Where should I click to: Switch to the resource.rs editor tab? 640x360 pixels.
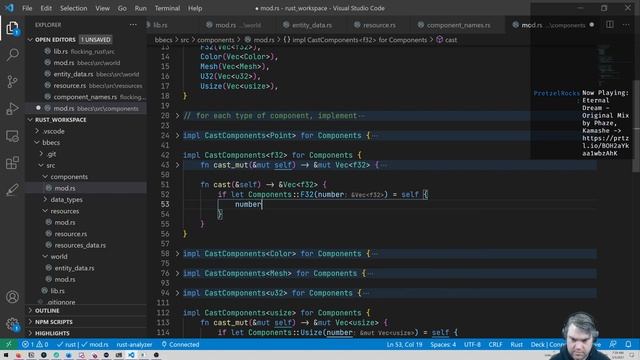point(379,25)
